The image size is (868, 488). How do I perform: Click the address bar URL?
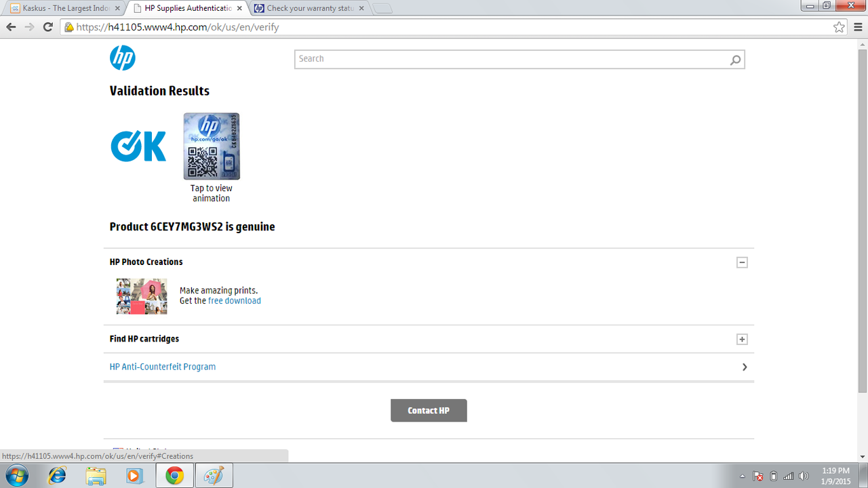[x=178, y=28]
